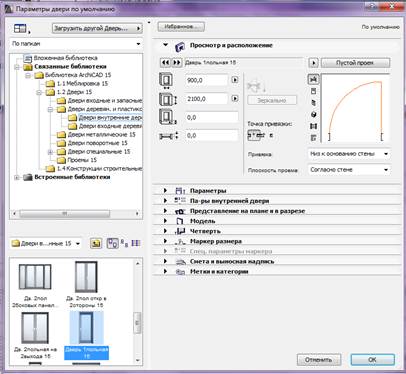The image size is (406, 374).
Task: Expand the 'Маркер размера' section
Action: pos(165,241)
